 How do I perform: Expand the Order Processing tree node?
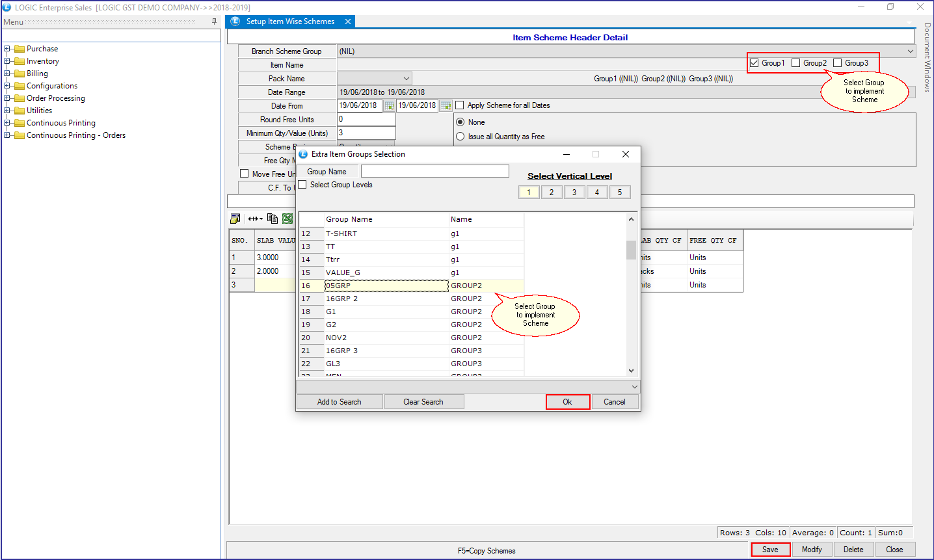pyautogui.click(x=7, y=98)
